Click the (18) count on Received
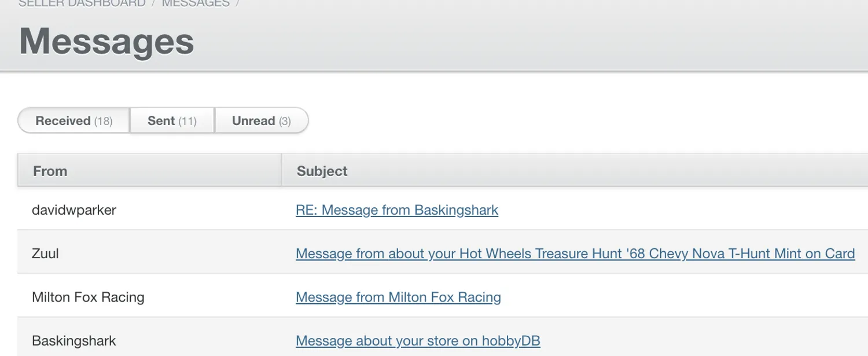868x356 pixels. coord(103,122)
